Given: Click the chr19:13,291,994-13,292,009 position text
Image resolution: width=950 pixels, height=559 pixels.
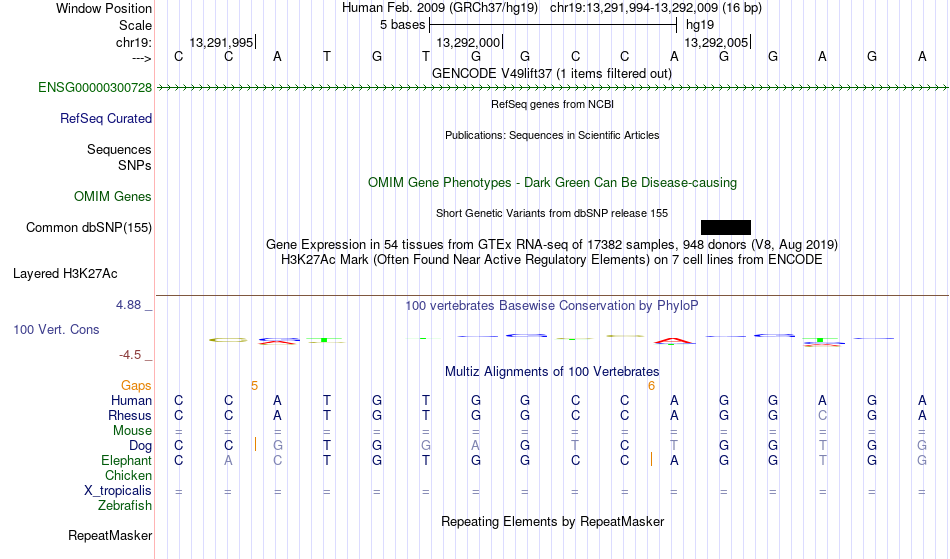Looking at the screenshot, I should tap(656, 8).
